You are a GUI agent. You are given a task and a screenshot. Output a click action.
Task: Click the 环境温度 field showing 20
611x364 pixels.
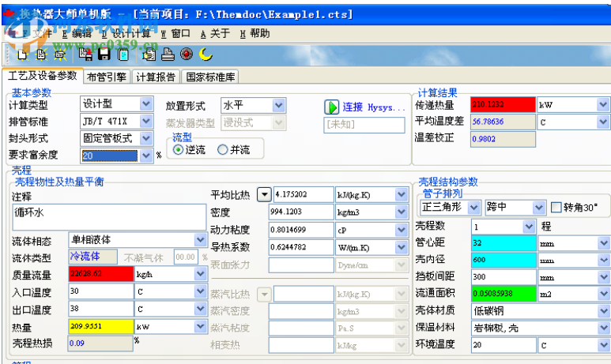click(x=504, y=345)
